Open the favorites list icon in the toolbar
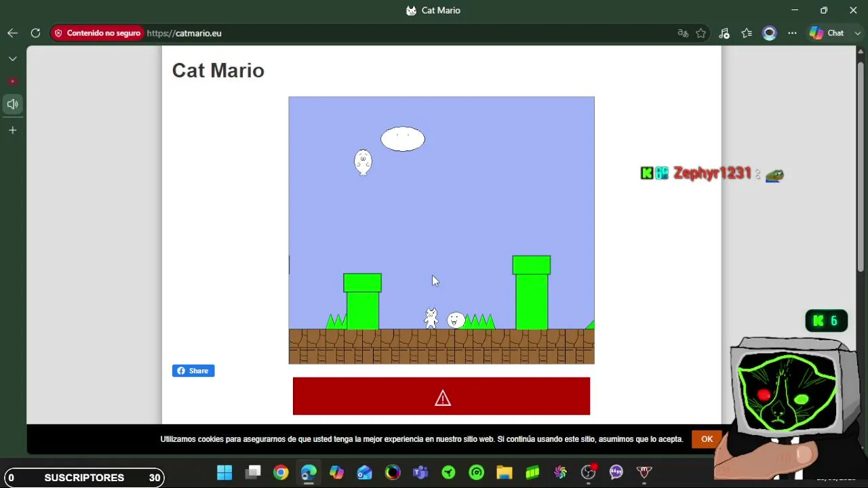 pyautogui.click(x=747, y=33)
